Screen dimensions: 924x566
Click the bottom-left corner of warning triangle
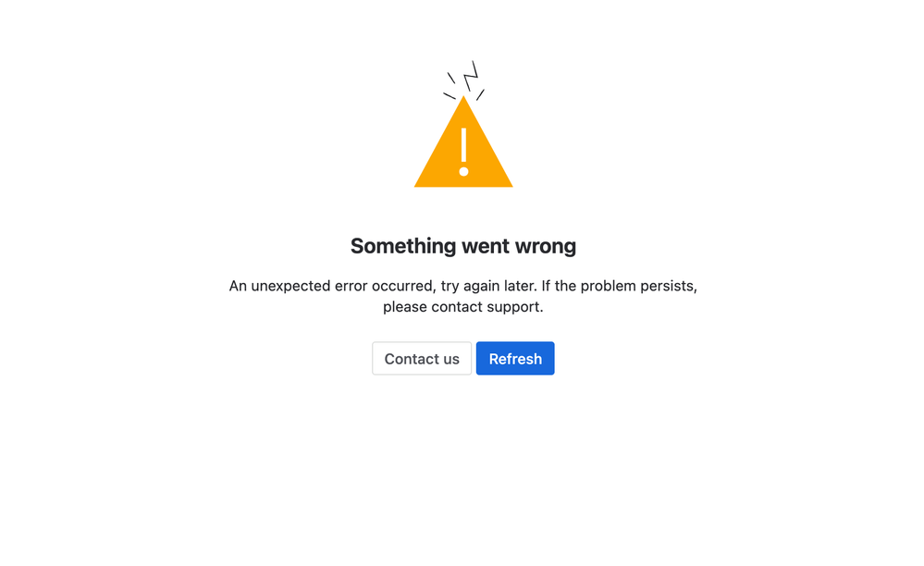(417, 185)
